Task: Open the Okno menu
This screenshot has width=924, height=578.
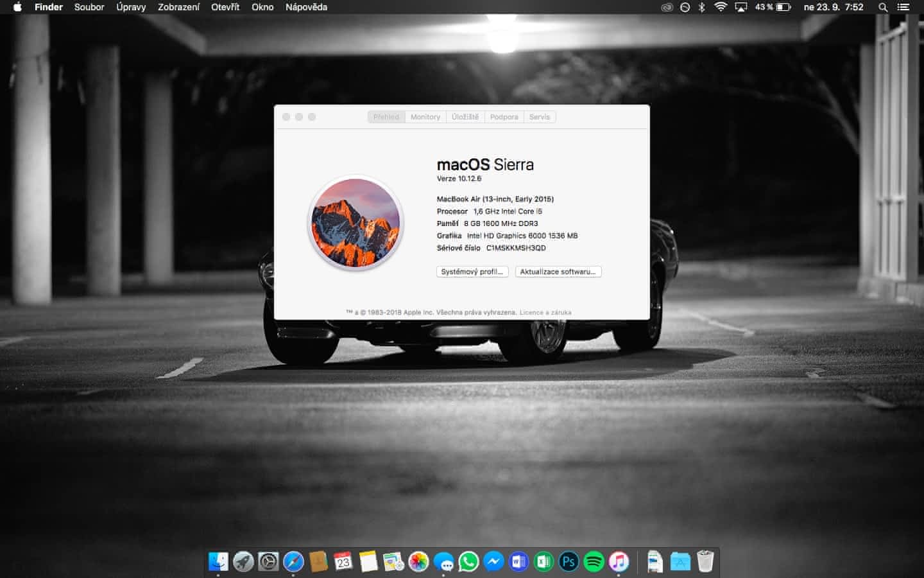Action: 262,7
